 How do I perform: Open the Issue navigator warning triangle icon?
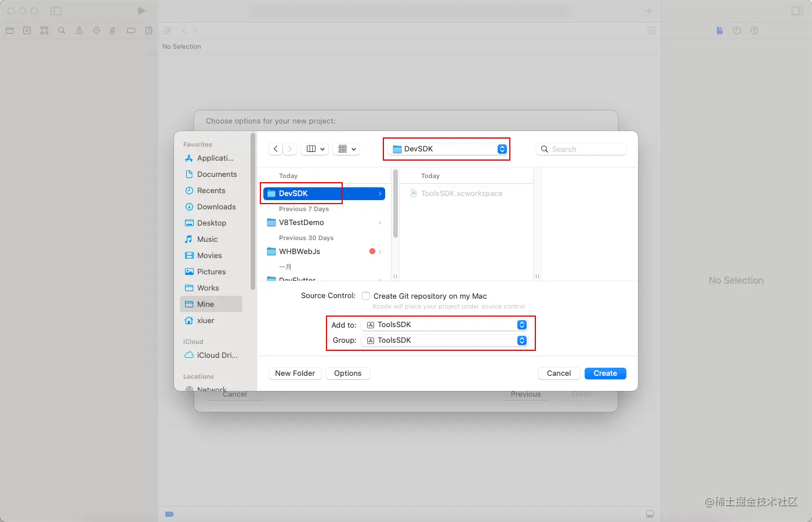pyautogui.click(x=79, y=31)
